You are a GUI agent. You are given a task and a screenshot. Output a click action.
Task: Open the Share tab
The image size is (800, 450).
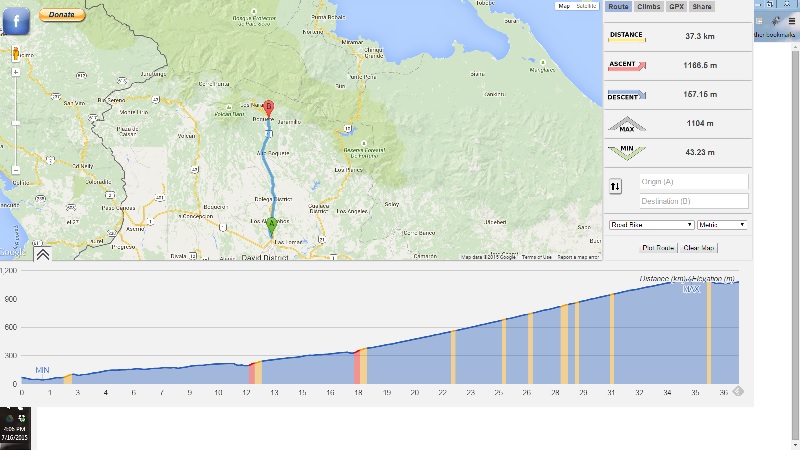coord(702,7)
